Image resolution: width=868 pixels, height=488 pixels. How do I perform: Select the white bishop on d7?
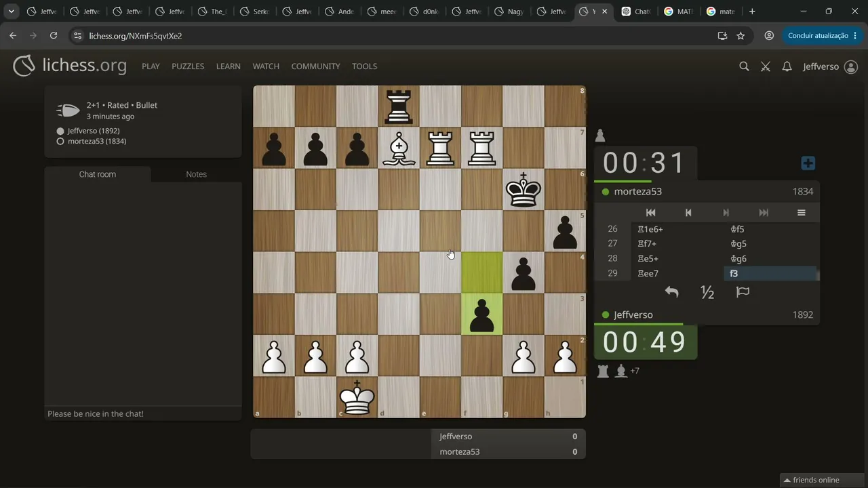point(399,148)
